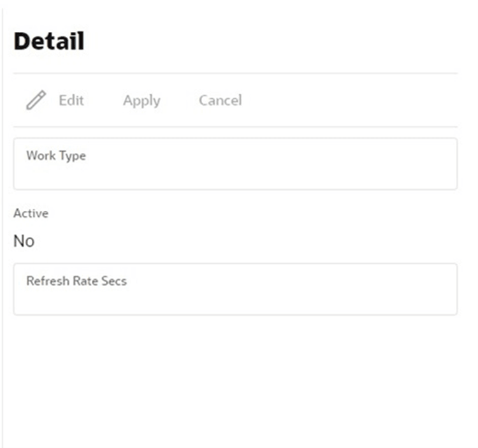The image size is (478, 448).
Task: Click the Active value 'No'
Action: [x=24, y=241]
